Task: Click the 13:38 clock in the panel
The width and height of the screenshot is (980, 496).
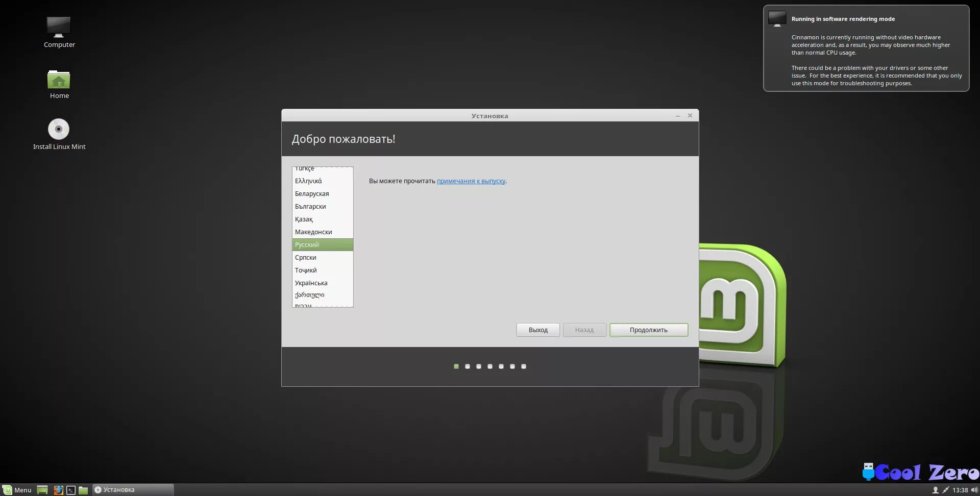Action: pos(960,490)
